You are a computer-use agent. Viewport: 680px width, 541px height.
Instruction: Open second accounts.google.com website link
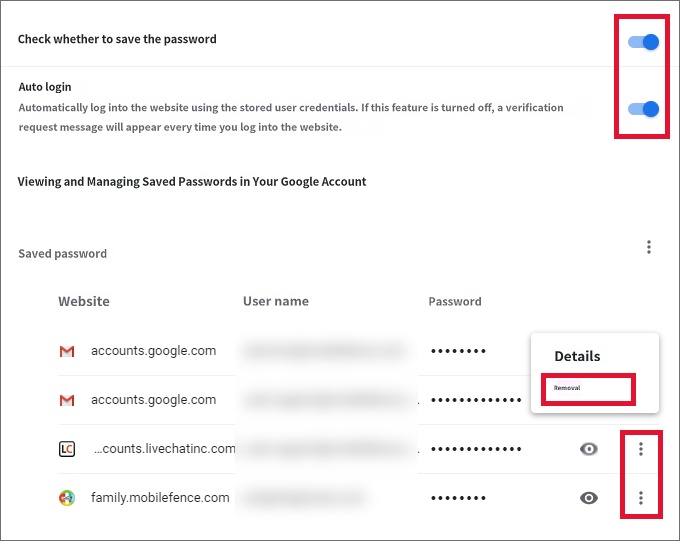(x=154, y=400)
